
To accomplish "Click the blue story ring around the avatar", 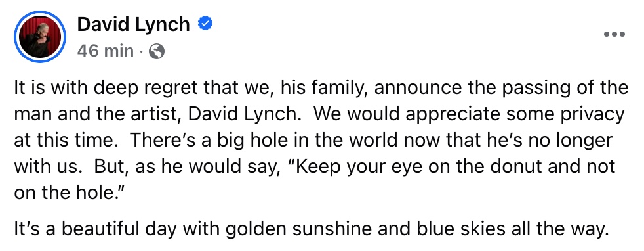I will coord(40,37).
